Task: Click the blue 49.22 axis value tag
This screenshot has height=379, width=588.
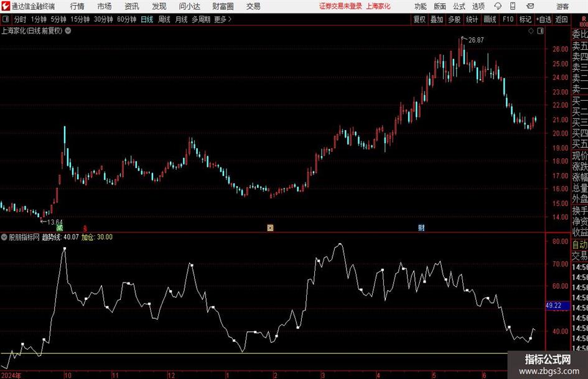Action: (x=558, y=306)
